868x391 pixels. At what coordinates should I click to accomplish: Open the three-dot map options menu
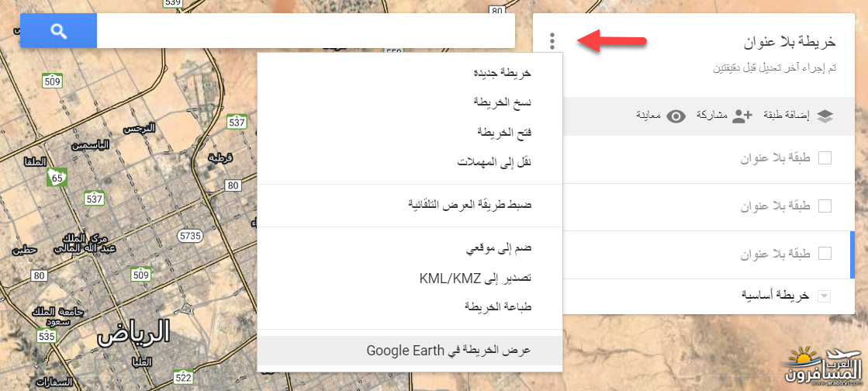point(552,40)
